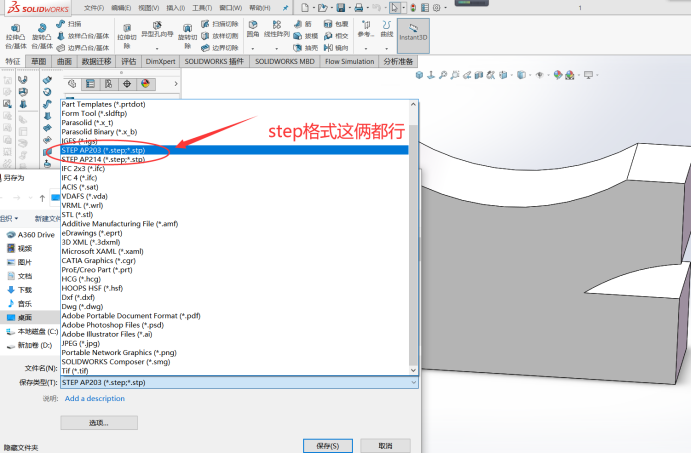This screenshot has width=691, height=454.
Task: Click the Add a description link
Action: pos(95,398)
